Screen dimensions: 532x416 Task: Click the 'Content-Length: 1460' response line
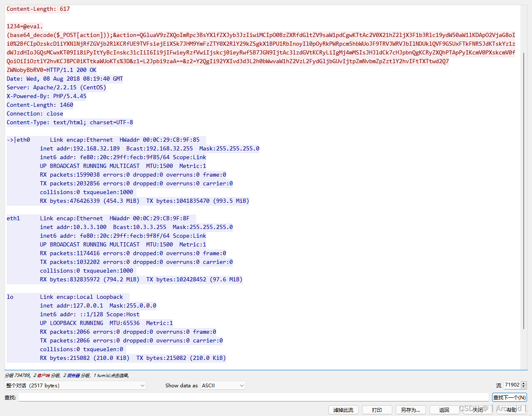point(40,105)
